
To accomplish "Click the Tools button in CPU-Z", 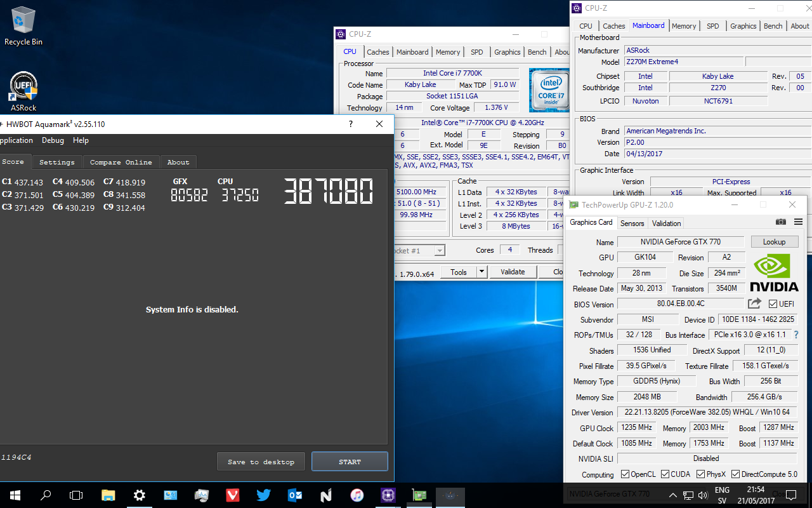I will click(x=458, y=272).
